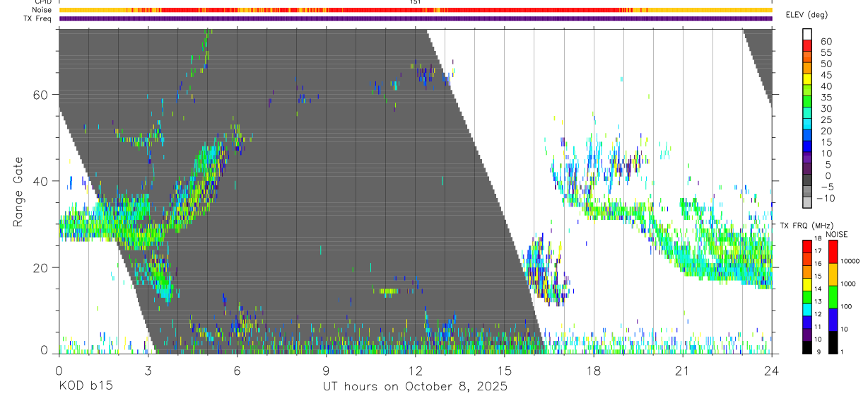This screenshot has height=401, width=868.
Task: Click the light gray bottom ELEV color bar segment
Action: click(808, 203)
